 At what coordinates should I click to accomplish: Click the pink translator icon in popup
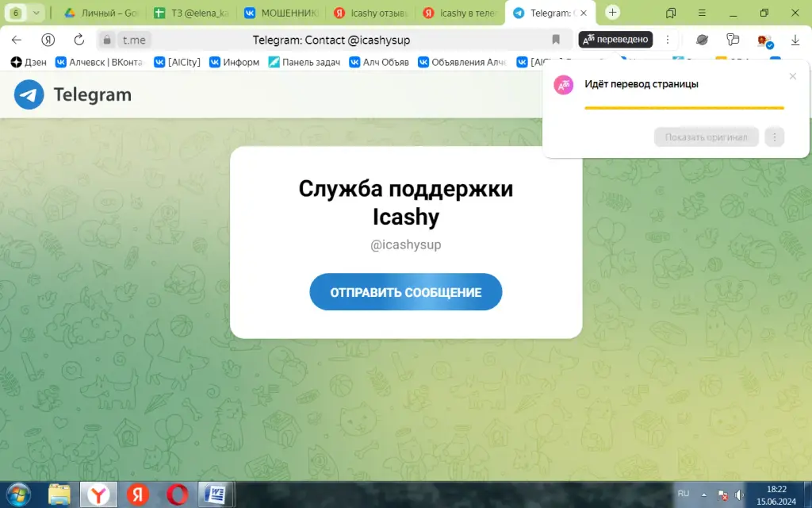click(564, 84)
